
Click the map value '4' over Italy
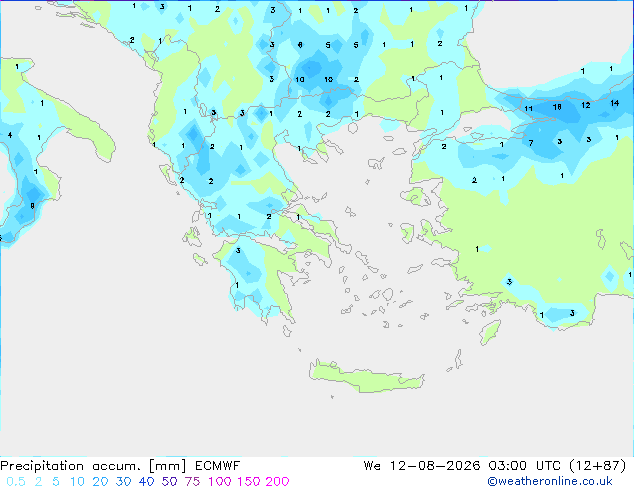click(10, 135)
